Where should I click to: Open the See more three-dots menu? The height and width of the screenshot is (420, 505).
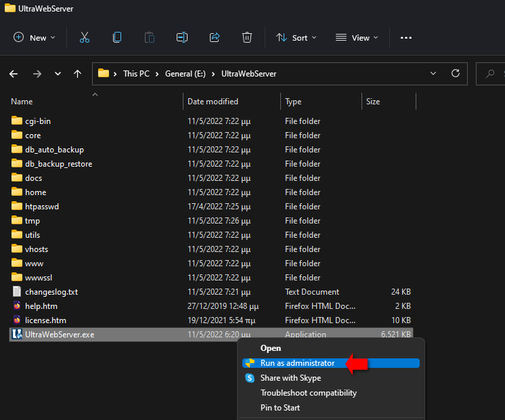click(x=405, y=38)
